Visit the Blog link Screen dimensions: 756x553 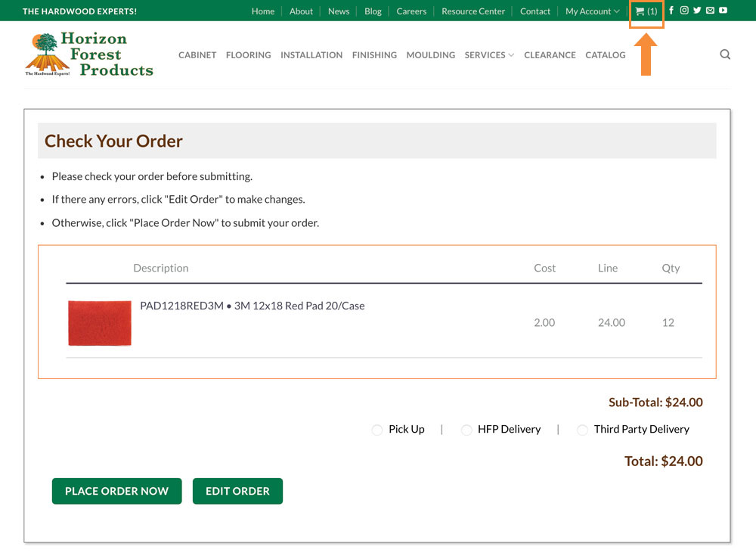point(373,11)
